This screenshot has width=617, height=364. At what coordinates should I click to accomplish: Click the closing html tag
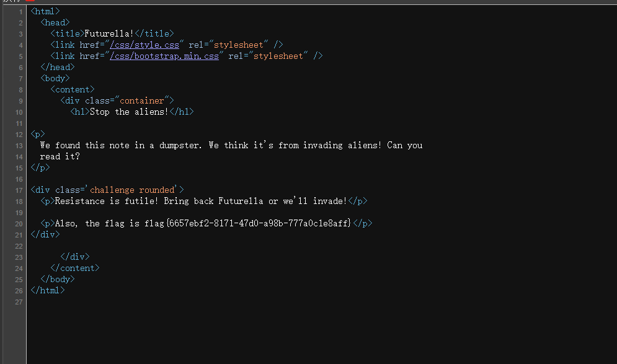48,290
